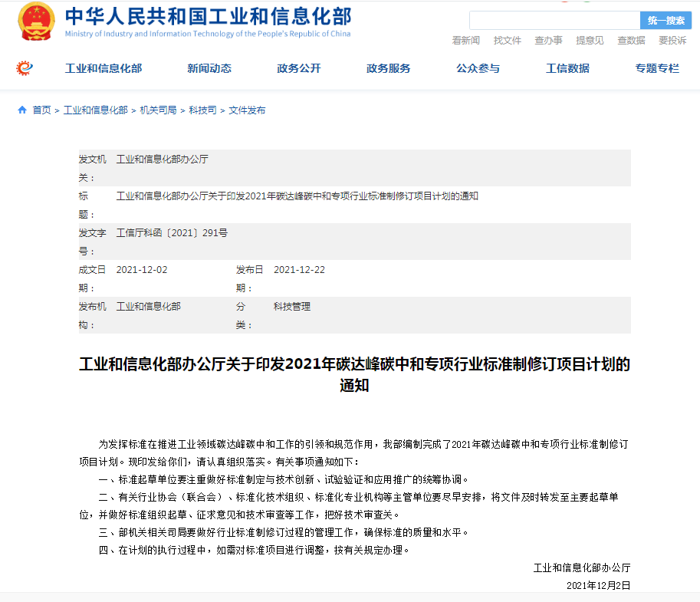This screenshot has width=700, height=602.
Task: Open the 查数据 quick link
Action: [631, 41]
